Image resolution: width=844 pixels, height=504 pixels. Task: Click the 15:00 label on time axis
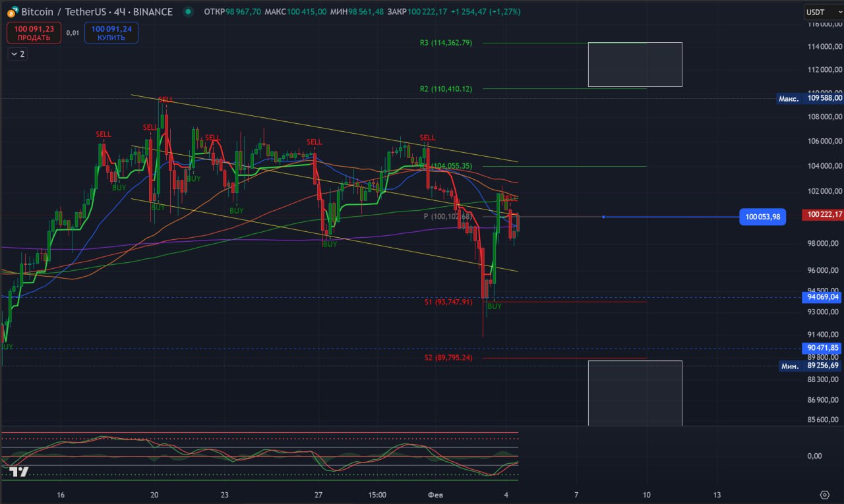coord(377,495)
